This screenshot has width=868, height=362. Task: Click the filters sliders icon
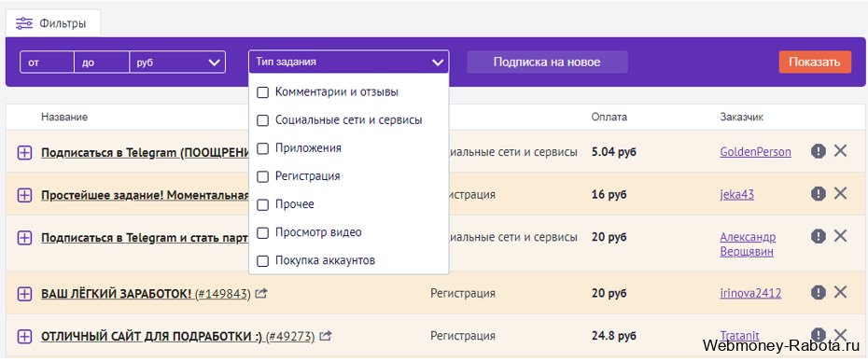point(24,23)
